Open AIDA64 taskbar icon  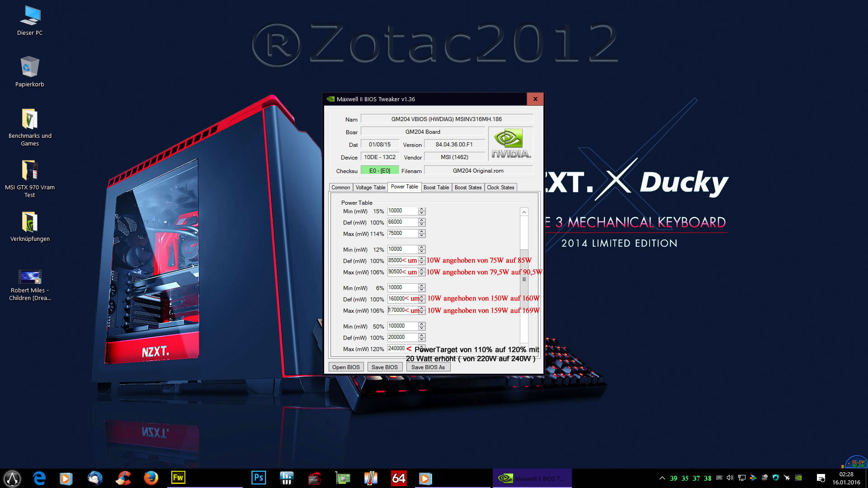[x=398, y=478]
